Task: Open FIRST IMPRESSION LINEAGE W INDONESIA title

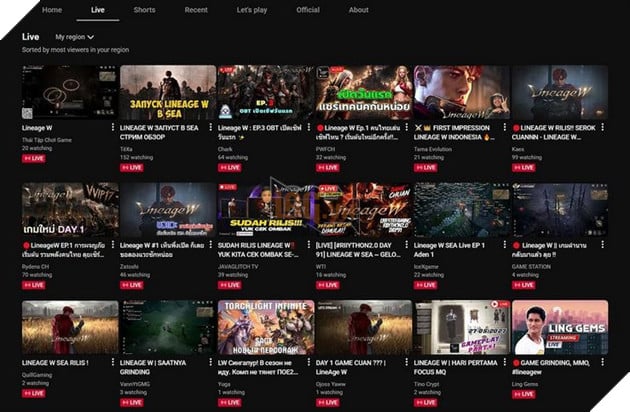Action: [x=454, y=132]
